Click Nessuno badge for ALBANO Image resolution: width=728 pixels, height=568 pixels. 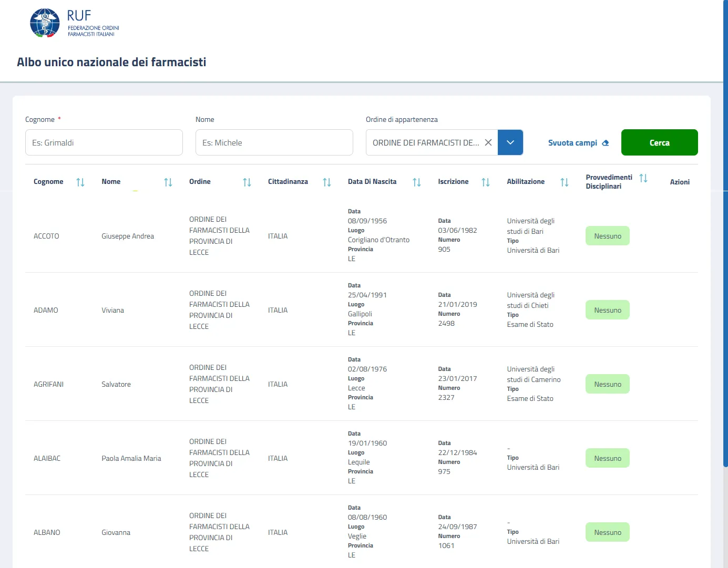click(x=608, y=532)
